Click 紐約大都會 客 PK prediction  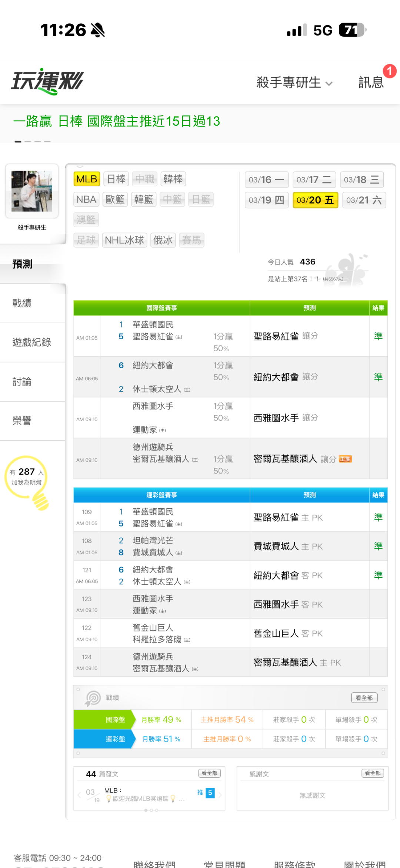click(288, 575)
